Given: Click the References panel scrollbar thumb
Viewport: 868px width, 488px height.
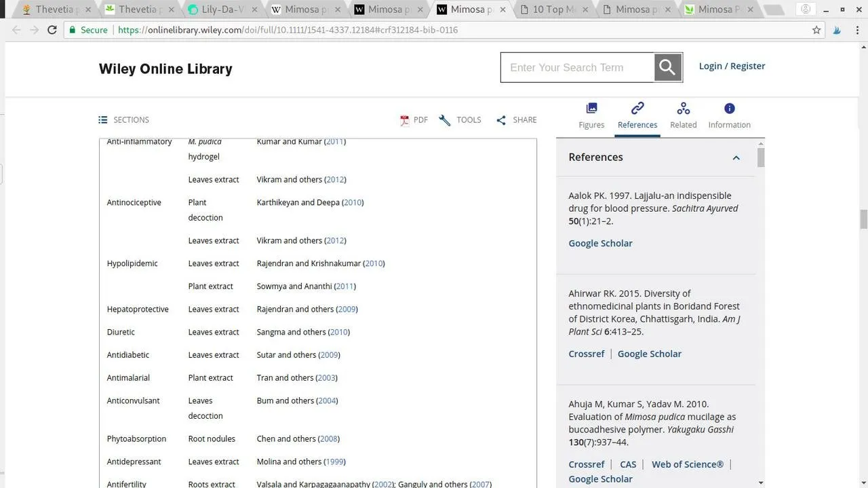Looking at the screenshot, I should click(761, 157).
